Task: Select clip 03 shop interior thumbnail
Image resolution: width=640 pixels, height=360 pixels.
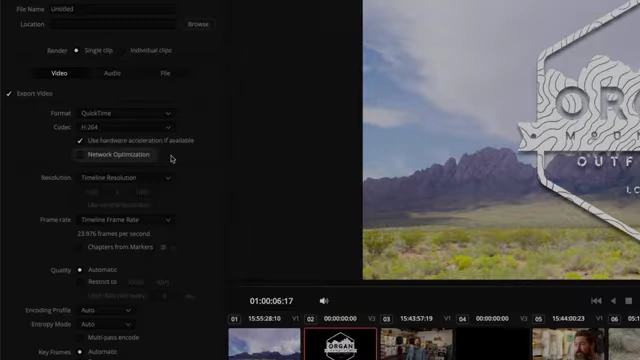Action: click(x=416, y=344)
